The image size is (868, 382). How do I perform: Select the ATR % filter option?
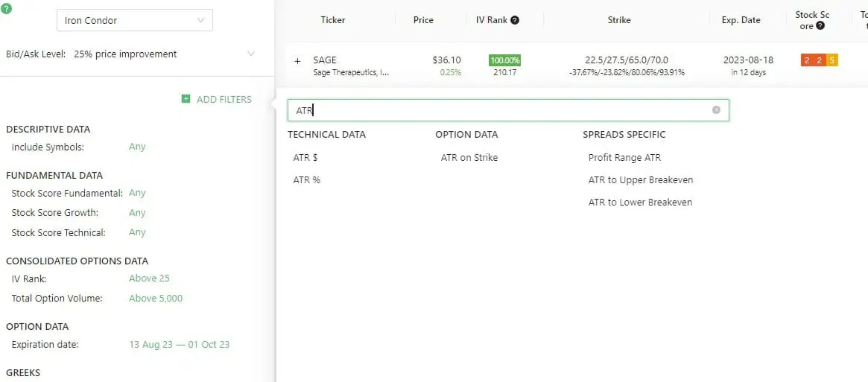coord(307,180)
